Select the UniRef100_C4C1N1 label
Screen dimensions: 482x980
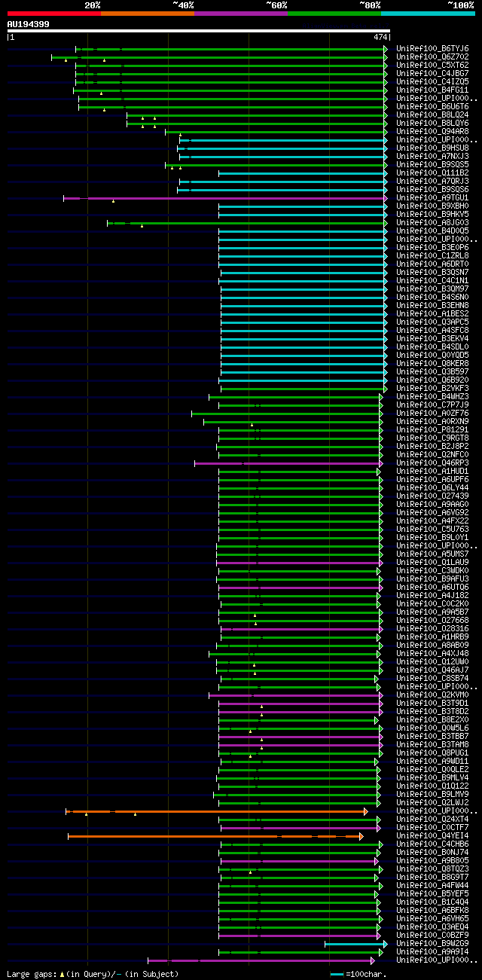tap(432, 280)
